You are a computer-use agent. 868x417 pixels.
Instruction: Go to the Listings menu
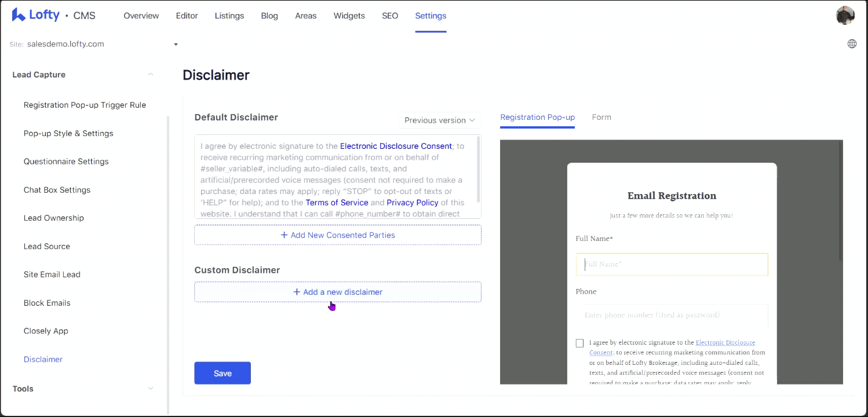(x=229, y=16)
